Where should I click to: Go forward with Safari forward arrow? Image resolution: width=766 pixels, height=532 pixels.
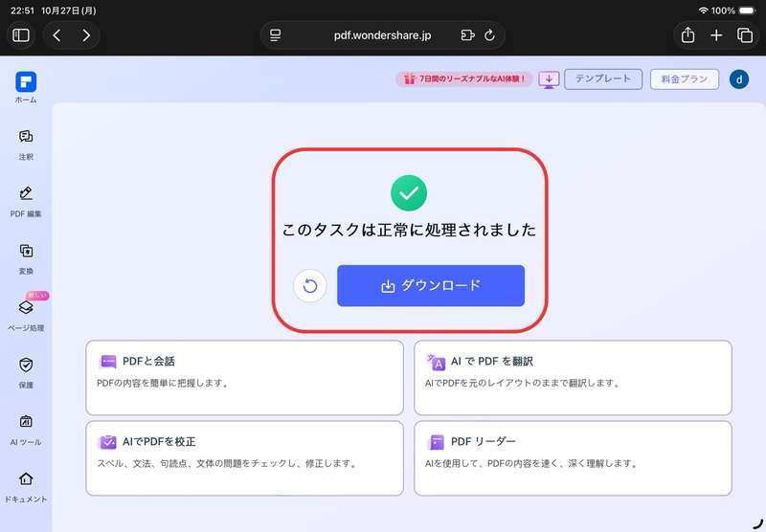click(x=86, y=35)
